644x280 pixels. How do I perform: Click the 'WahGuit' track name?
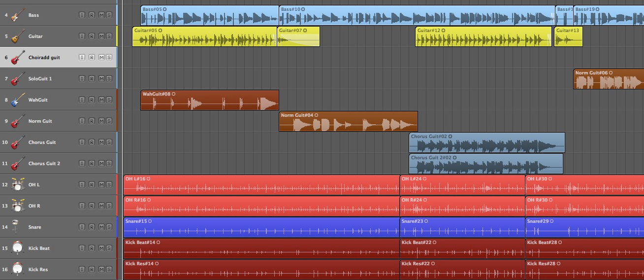coord(38,100)
